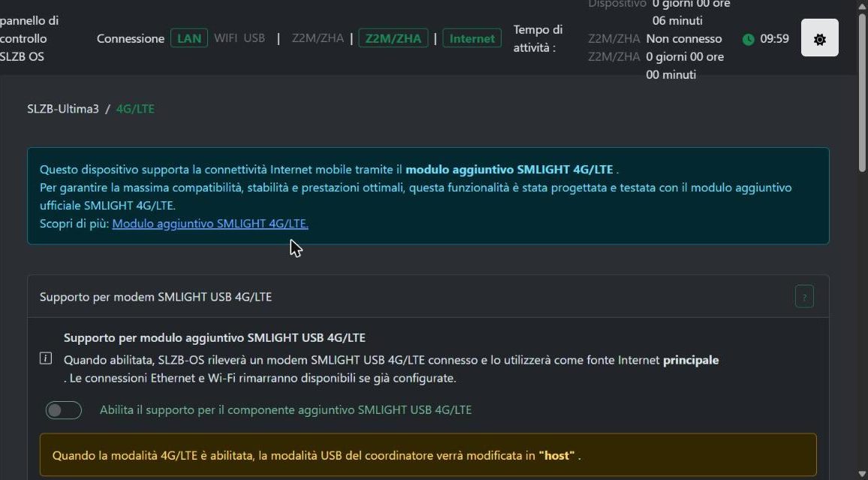Image resolution: width=868 pixels, height=480 pixels.
Task: Click the bold 'Supporto per modulo aggiuntivo' heading
Action: point(214,338)
